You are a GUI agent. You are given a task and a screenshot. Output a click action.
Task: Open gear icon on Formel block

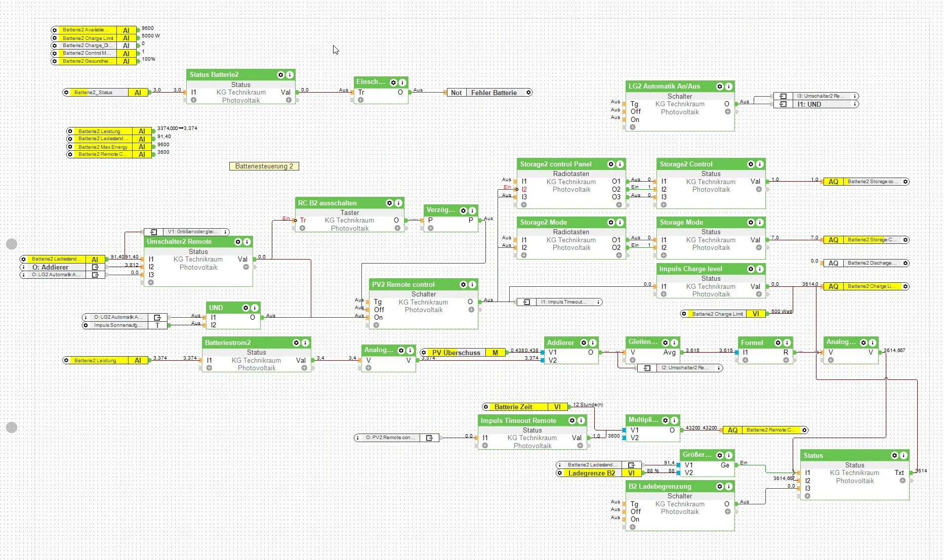click(x=778, y=343)
